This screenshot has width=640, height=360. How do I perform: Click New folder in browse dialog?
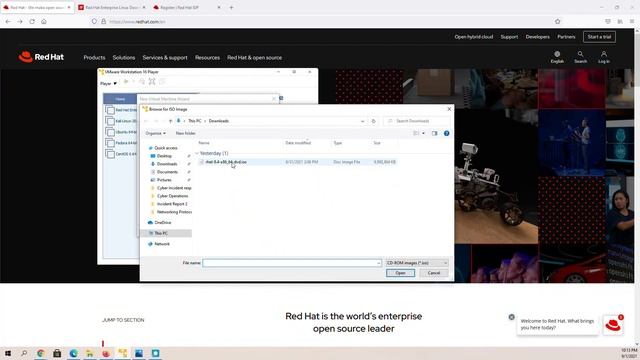click(185, 133)
